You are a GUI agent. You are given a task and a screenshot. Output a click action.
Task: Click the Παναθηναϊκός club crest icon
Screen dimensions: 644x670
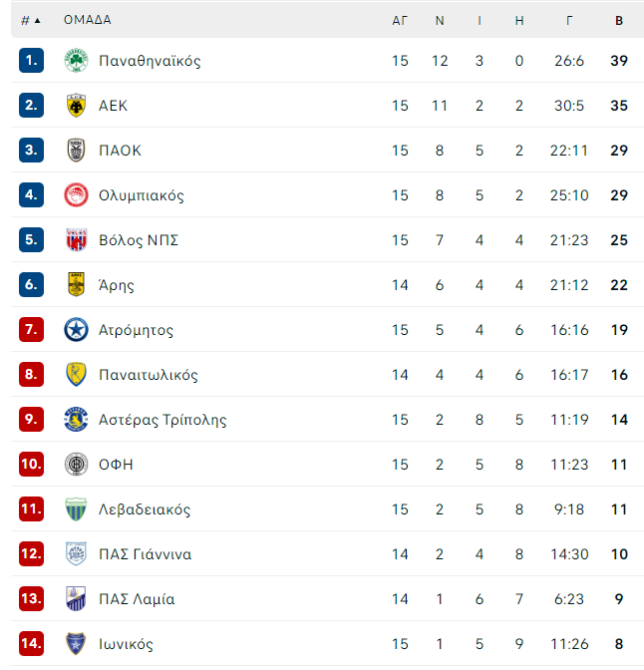76,60
